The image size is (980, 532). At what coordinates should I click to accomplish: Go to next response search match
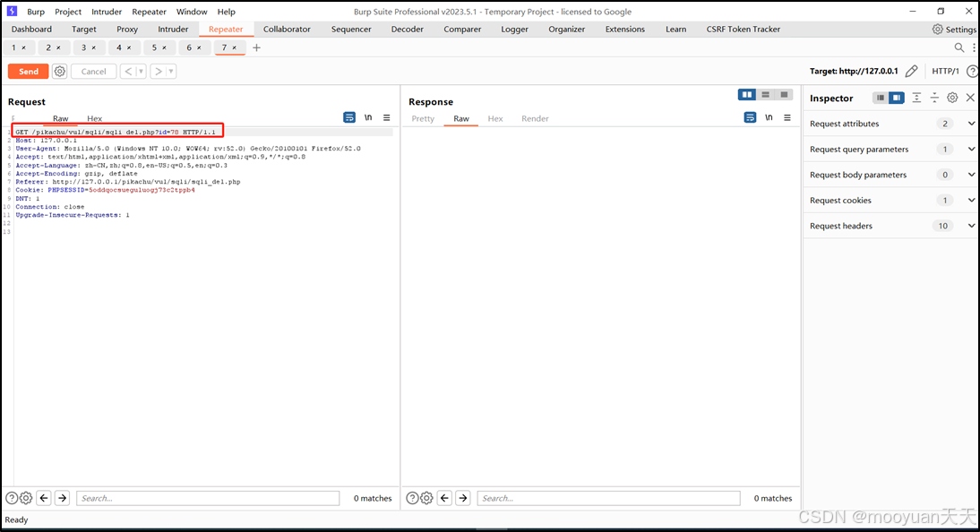pyautogui.click(x=462, y=498)
